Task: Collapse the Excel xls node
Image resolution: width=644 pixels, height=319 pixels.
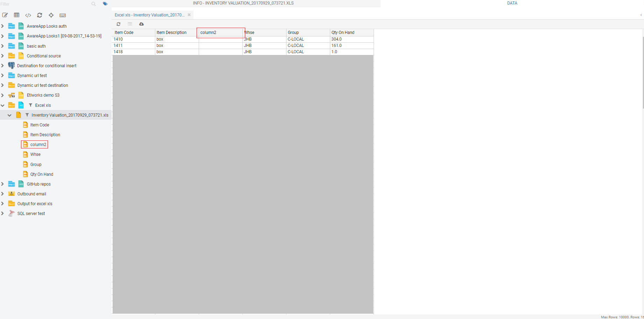Action: click(2, 105)
